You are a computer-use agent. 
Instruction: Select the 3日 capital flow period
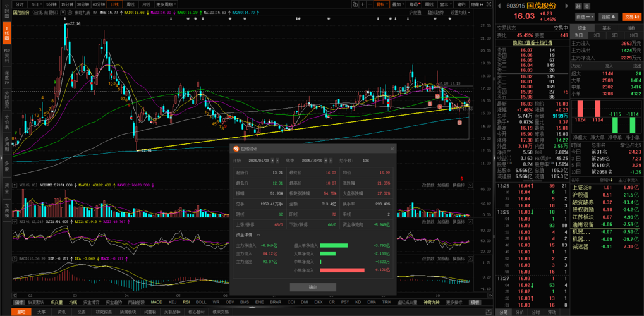(x=597, y=36)
